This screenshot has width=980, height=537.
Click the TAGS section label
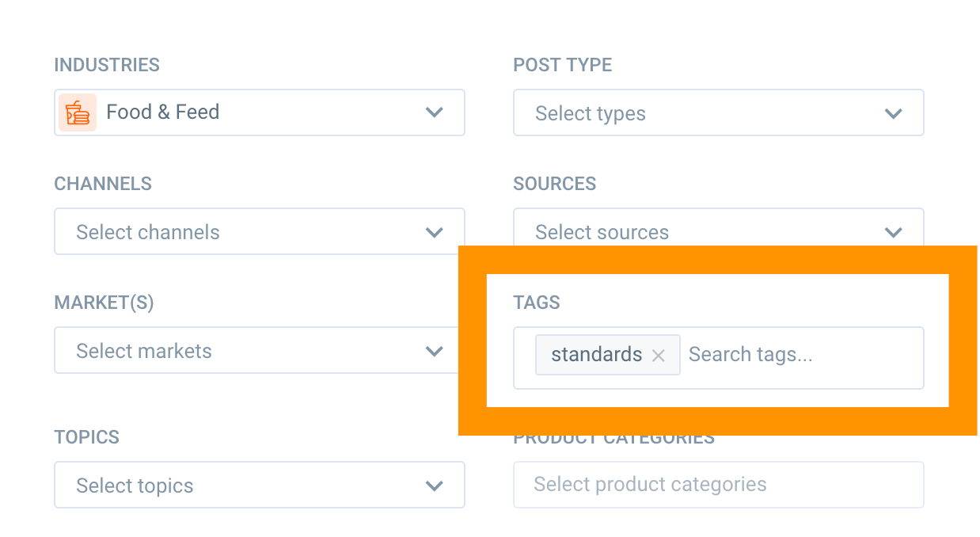pos(537,302)
